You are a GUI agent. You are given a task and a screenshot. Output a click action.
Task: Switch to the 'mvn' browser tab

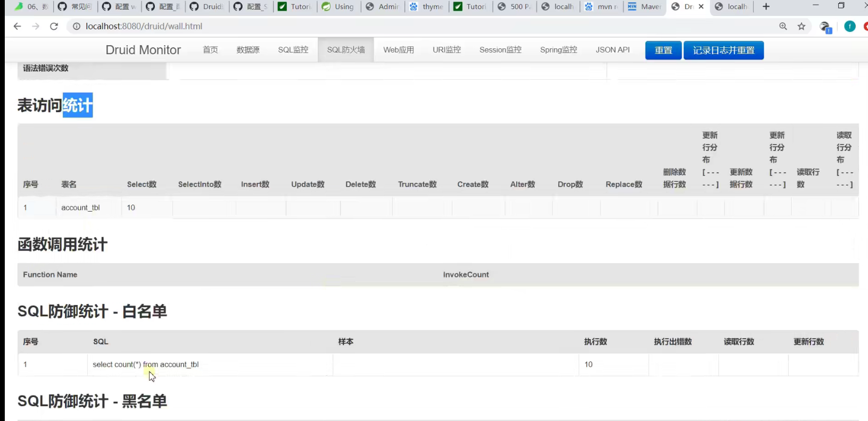[601, 6]
